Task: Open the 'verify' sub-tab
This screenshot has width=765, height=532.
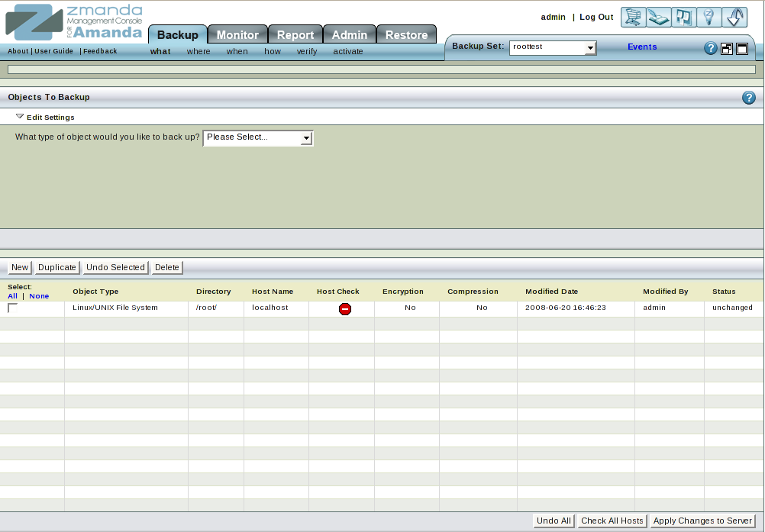Action: (x=307, y=51)
